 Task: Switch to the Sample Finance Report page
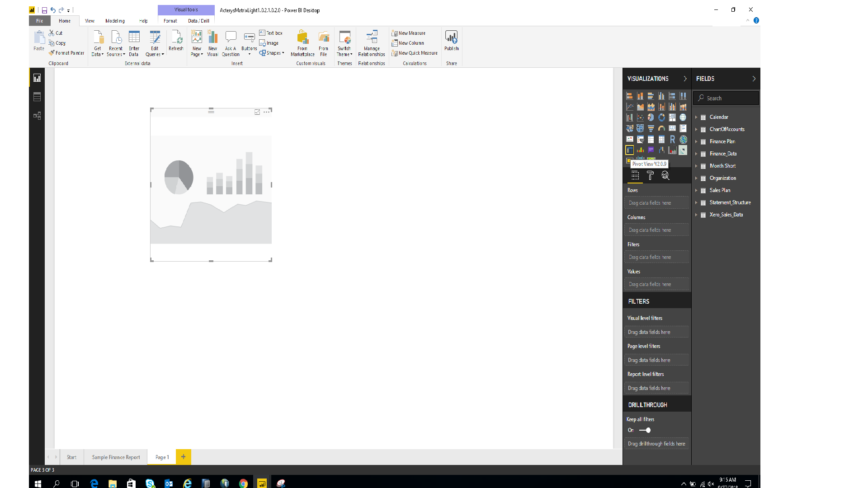pos(116,457)
